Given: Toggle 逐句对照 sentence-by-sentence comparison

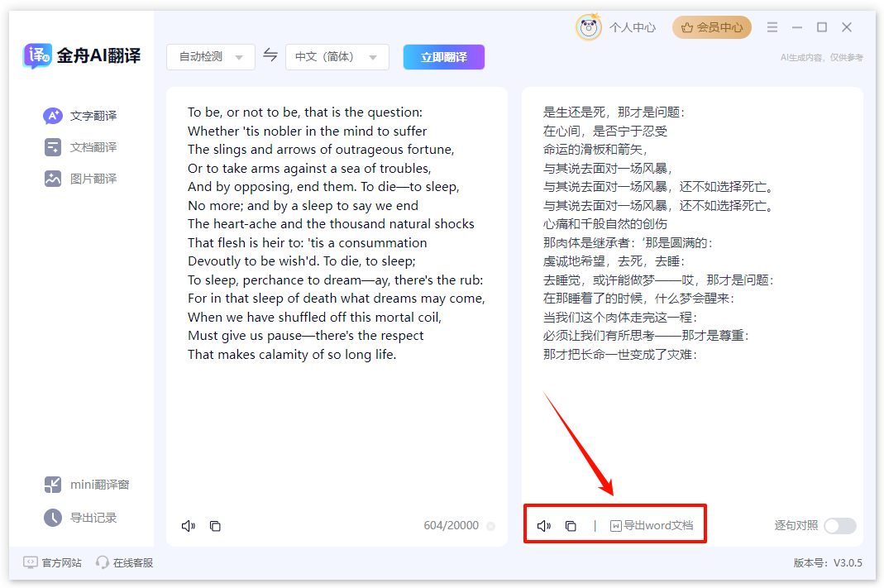Looking at the screenshot, I should click(x=839, y=525).
